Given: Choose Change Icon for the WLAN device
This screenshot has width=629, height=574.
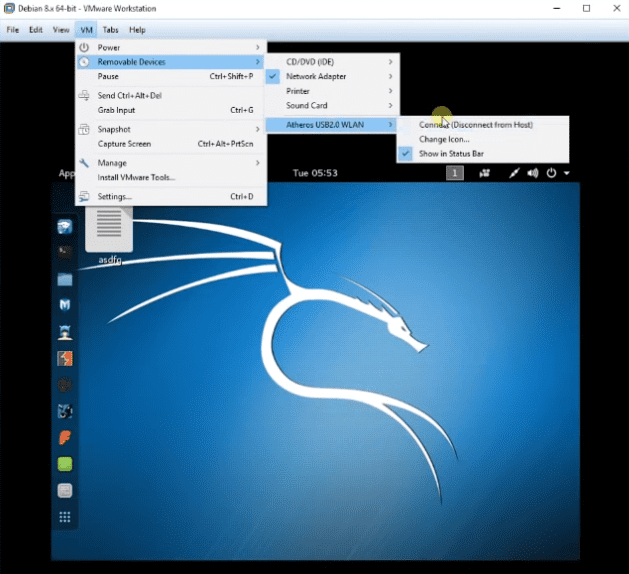Looking at the screenshot, I should pos(444,139).
